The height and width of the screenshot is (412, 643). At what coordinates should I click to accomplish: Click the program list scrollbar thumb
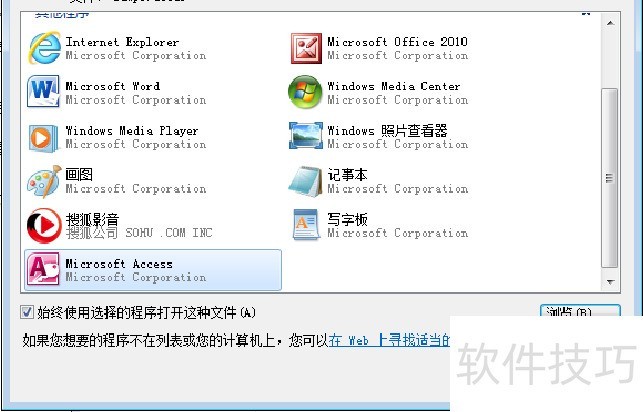pyautogui.click(x=609, y=178)
